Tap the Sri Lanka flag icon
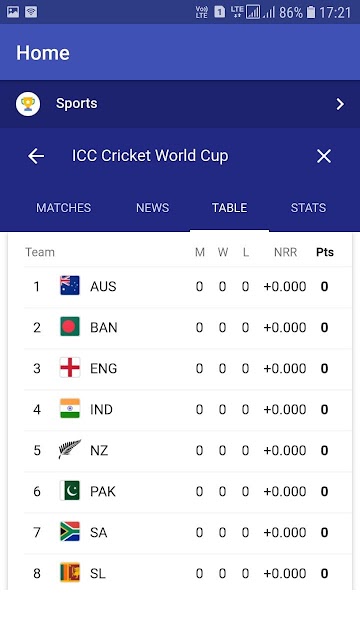Screen dimensions: 360x640 70,573
